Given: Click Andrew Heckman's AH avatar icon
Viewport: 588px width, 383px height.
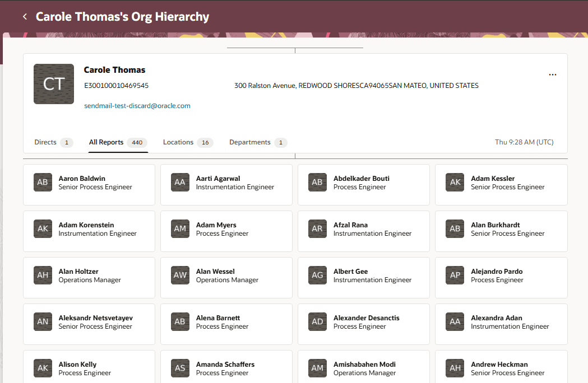Looking at the screenshot, I should 455,368.
